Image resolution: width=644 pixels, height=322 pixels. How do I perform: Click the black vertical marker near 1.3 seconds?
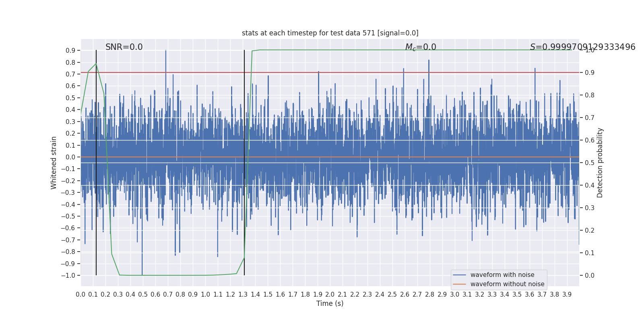244,163
